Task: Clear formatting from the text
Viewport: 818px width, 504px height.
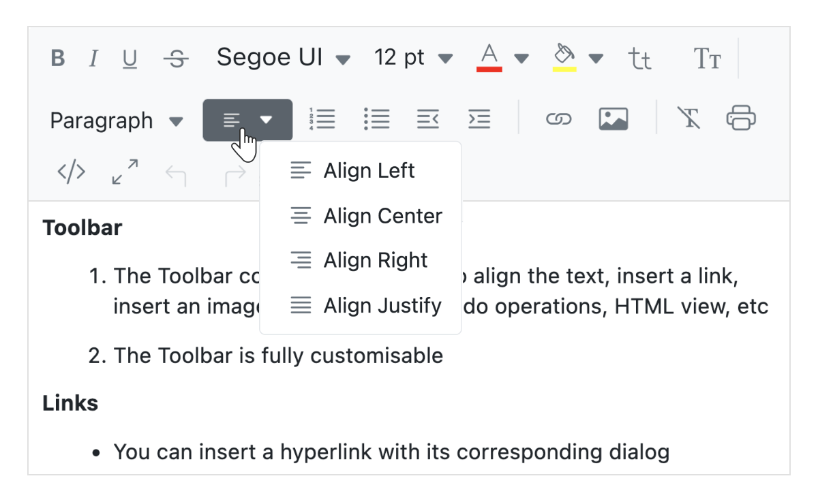Action: tap(689, 119)
